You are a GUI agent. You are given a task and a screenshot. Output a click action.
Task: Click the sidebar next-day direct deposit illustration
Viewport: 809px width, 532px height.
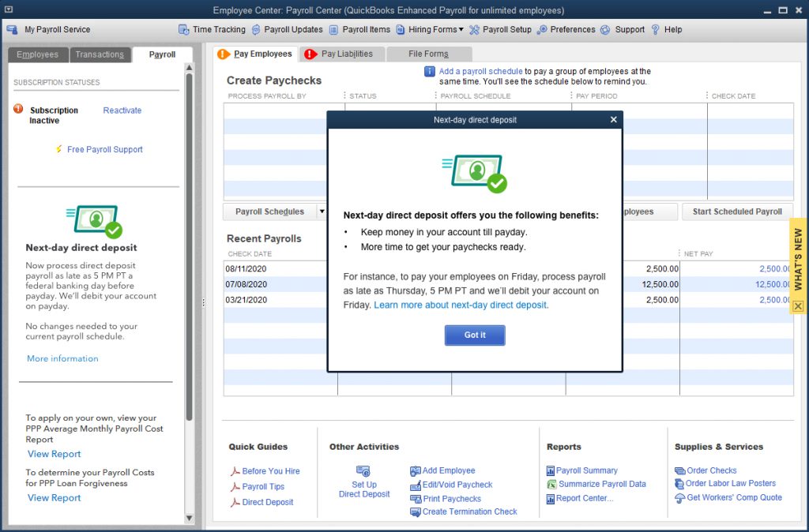point(95,222)
